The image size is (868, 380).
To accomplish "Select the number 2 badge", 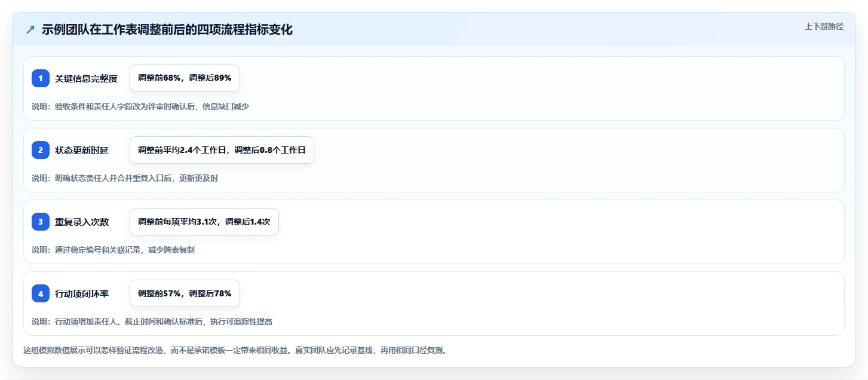I will (x=41, y=150).
